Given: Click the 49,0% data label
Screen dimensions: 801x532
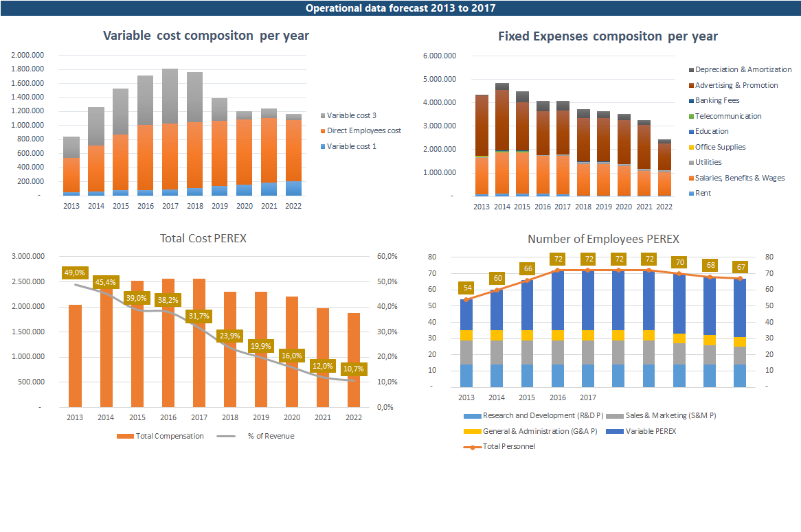Looking at the screenshot, I should click(x=74, y=273).
